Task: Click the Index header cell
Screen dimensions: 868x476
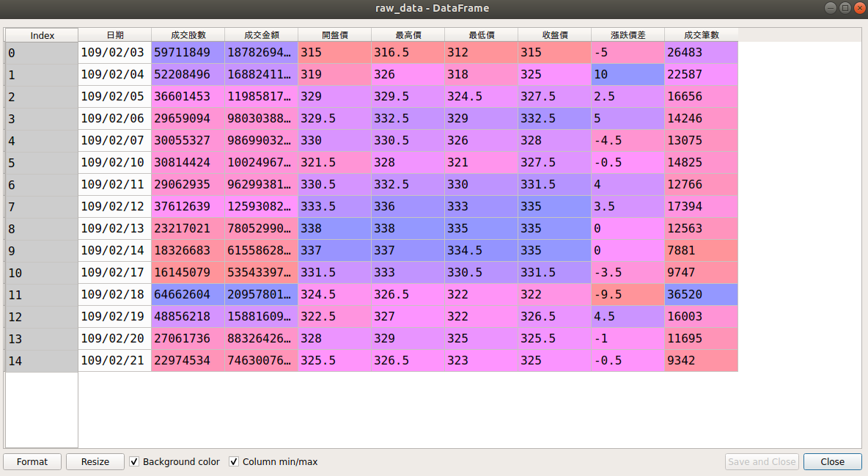Action: click(x=42, y=35)
